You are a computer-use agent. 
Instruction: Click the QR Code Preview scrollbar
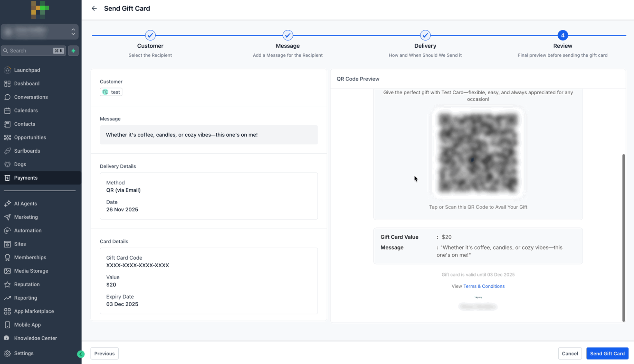[x=623, y=237]
